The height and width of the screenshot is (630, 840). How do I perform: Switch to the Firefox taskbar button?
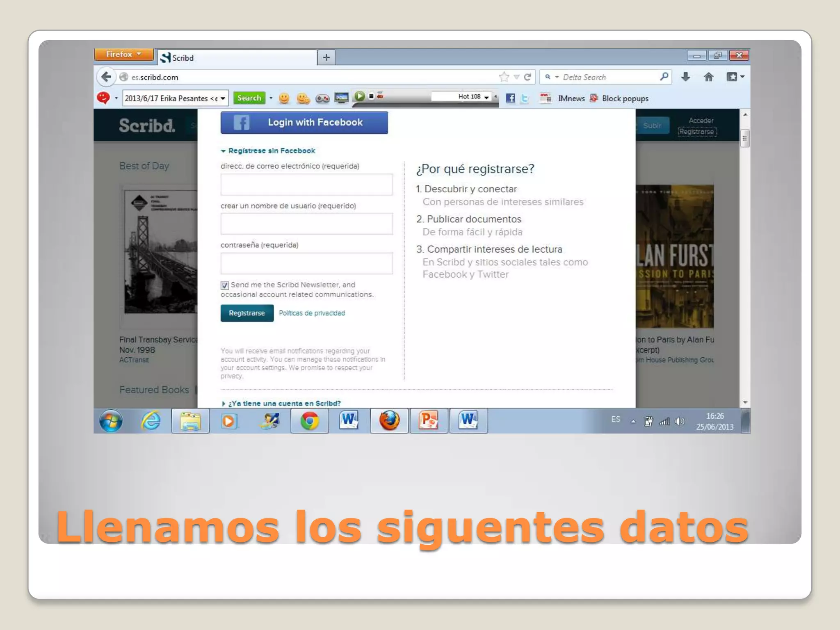pyautogui.click(x=389, y=421)
